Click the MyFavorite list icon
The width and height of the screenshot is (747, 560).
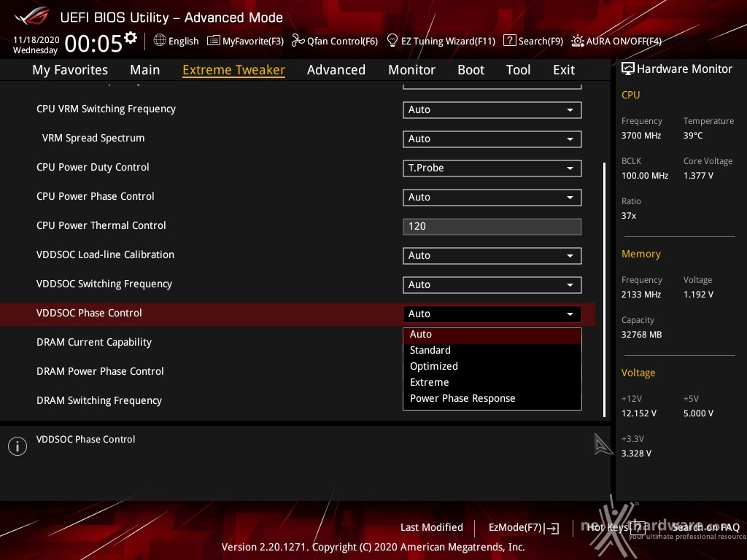coord(214,41)
